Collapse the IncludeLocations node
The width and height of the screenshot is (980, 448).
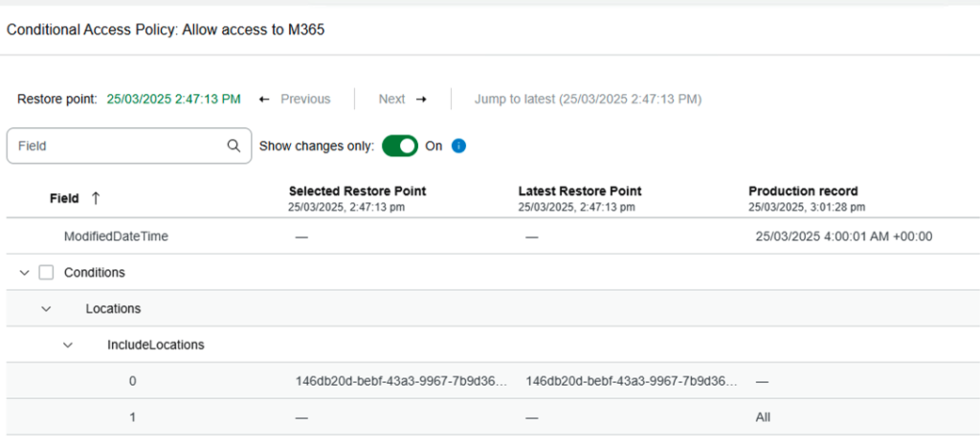(x=68, y=345)
